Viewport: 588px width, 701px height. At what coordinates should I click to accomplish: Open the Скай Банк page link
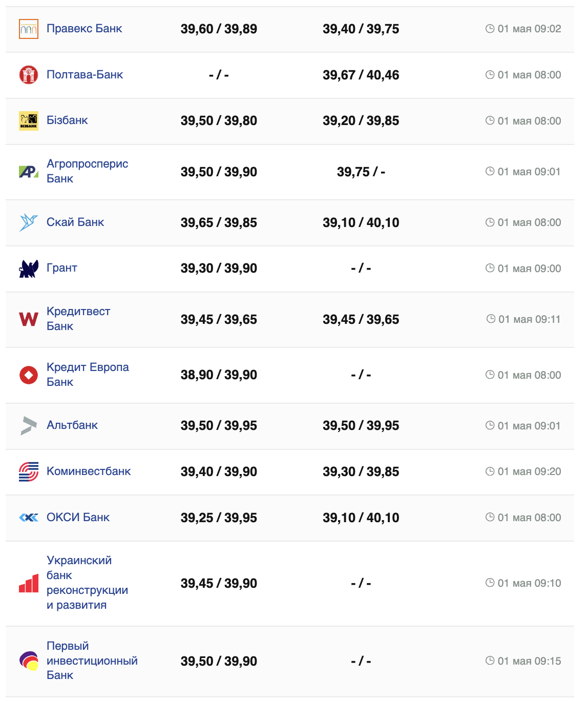[x=75, y=222]
